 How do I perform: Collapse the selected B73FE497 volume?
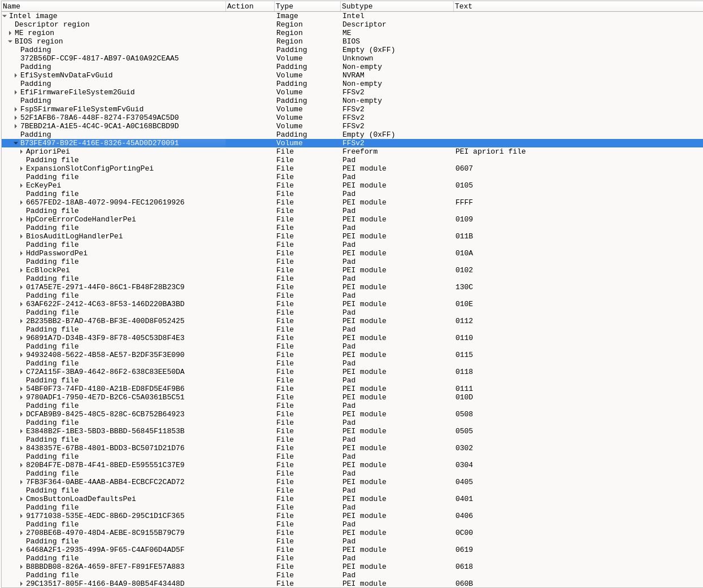16,143
